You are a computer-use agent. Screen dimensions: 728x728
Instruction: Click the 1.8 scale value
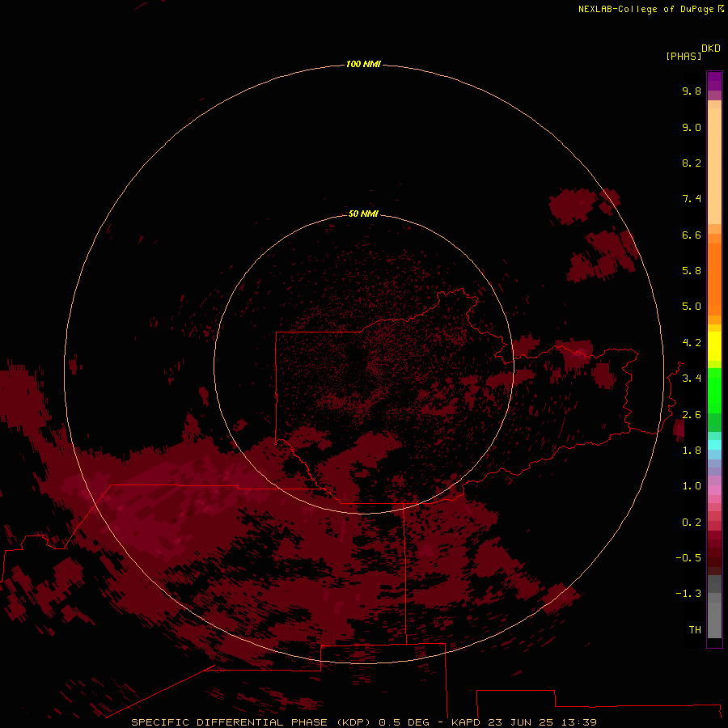pyautogui.click(x=692, y=451)
